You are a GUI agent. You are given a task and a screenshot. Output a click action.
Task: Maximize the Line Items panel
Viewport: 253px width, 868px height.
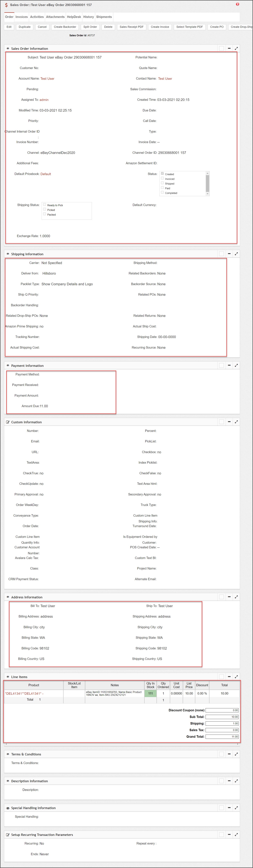[236, 677]
